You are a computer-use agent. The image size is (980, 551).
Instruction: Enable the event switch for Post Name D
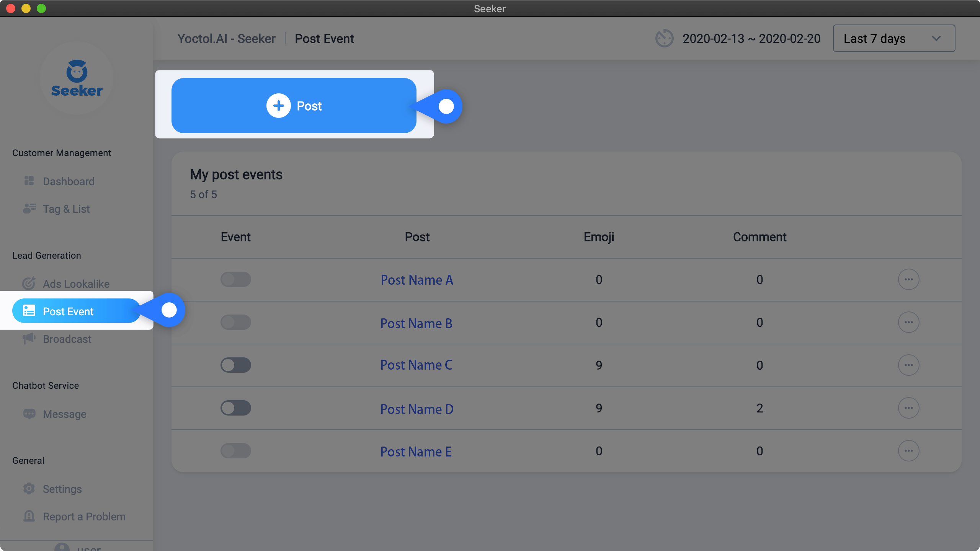click(x=236, y=408)
